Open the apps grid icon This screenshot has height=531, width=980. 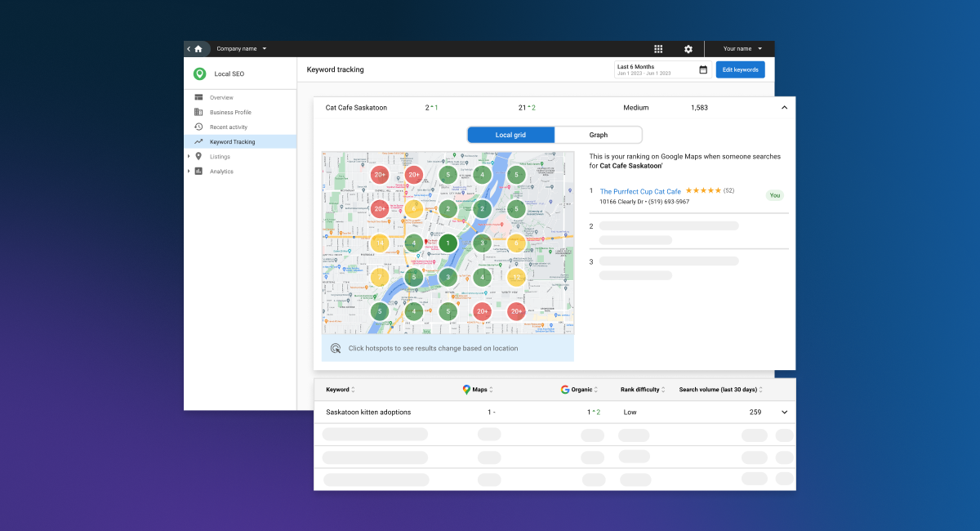[658, 49]
